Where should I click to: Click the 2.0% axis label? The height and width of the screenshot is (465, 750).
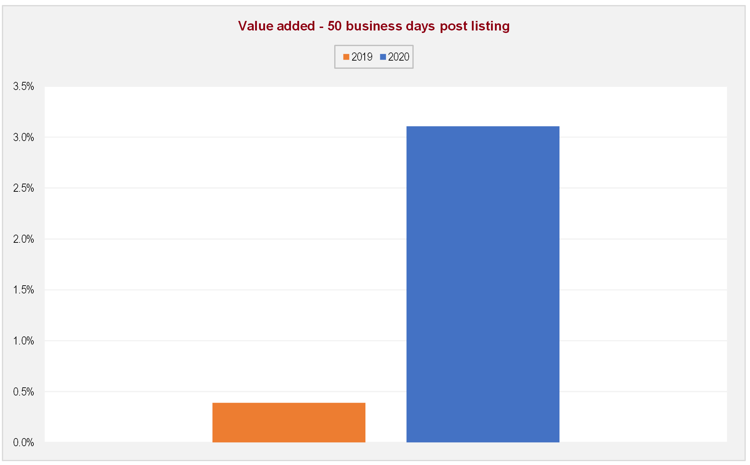23,239
